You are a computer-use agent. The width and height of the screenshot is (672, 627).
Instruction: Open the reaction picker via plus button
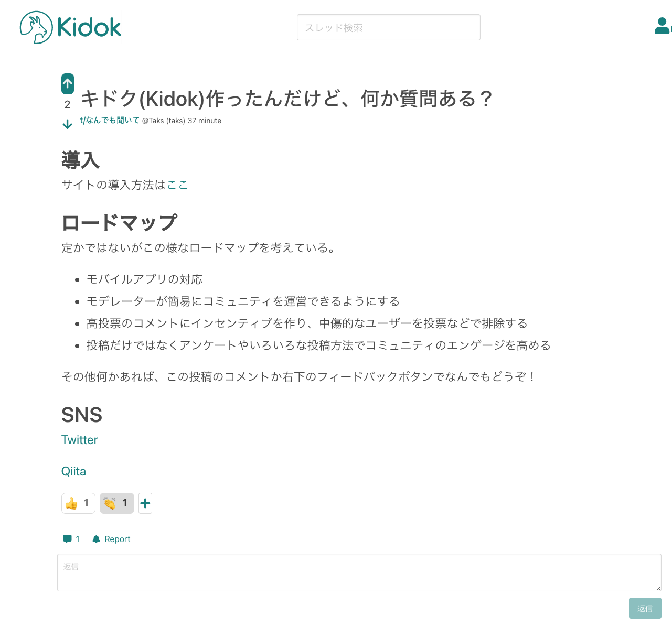[x=145, y=503]
